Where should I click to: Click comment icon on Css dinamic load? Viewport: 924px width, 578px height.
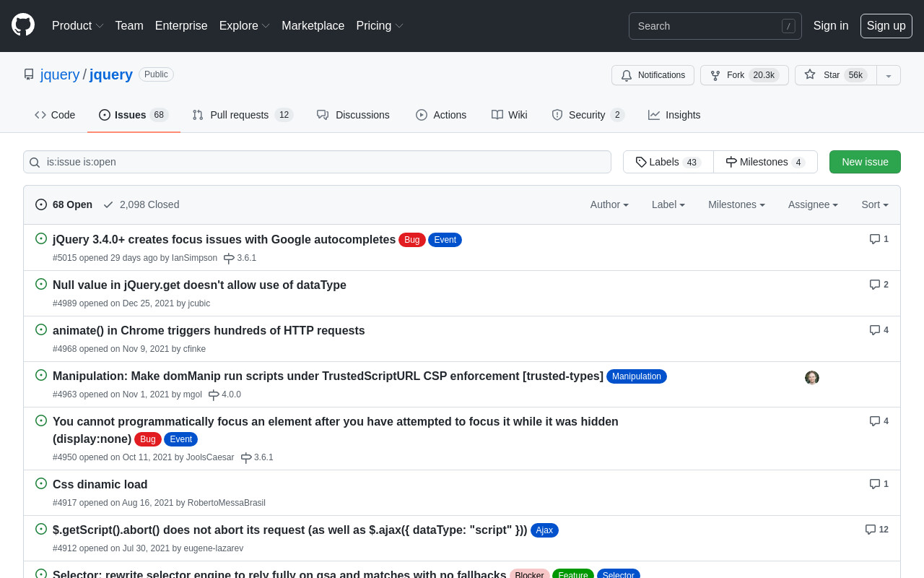point(875,484)
